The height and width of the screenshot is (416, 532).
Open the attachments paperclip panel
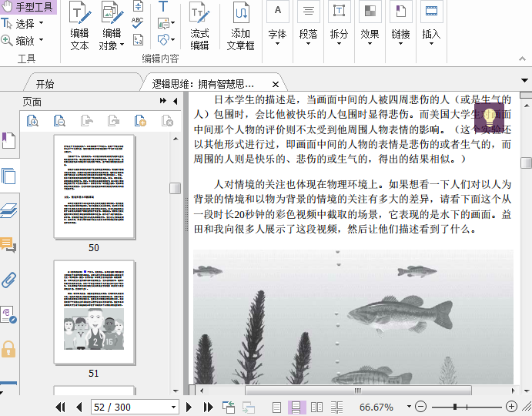click(x=8, y=280)
